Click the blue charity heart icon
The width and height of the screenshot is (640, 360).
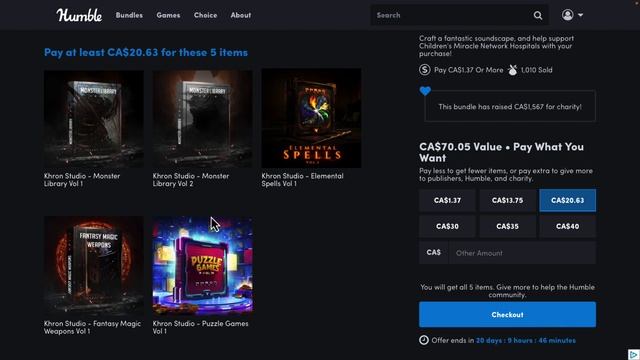425,91
